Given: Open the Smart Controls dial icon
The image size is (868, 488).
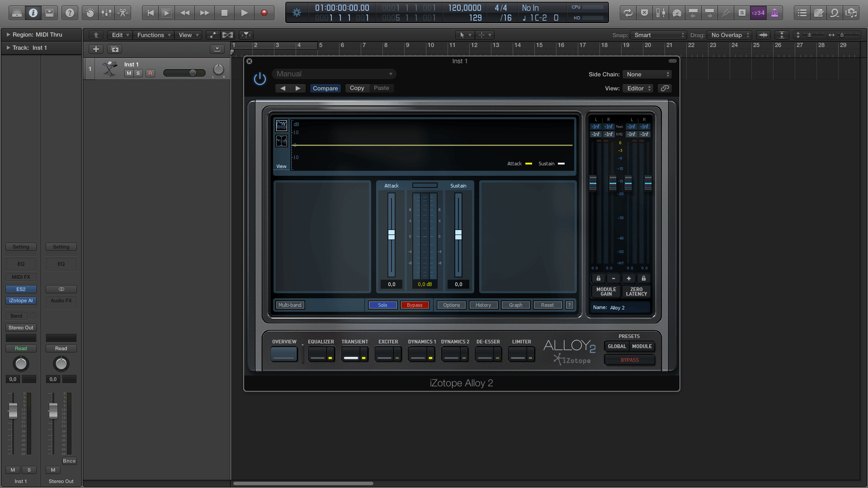Looking at the screenshot, I should (x=90, y=13).
